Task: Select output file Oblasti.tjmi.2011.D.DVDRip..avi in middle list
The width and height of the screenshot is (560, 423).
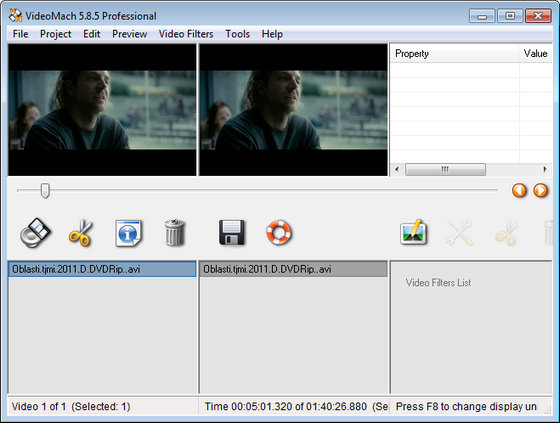Action: click(293, 269)
